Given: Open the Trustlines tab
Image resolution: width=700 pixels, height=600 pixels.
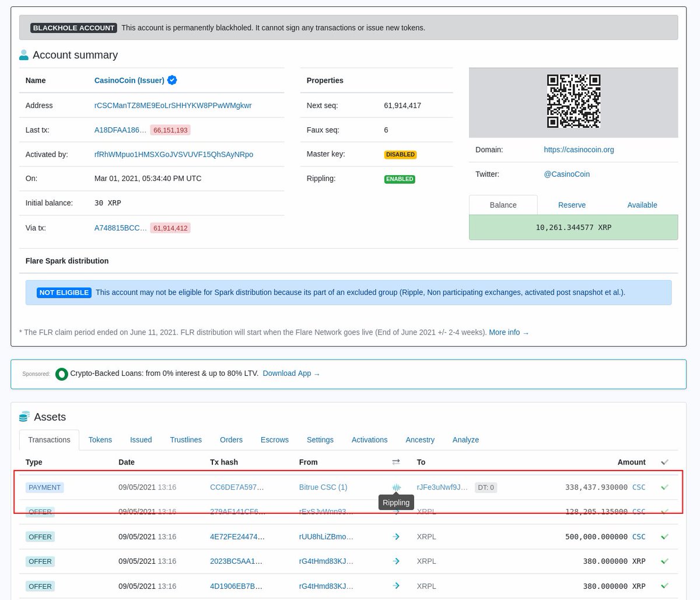Looking at the screenshot, I should [186, 439].
